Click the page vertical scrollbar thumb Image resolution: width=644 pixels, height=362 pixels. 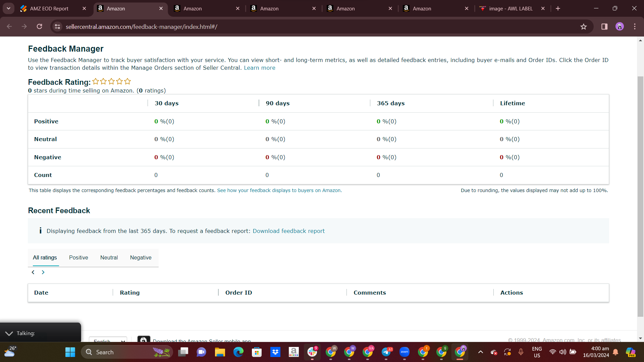640,196
